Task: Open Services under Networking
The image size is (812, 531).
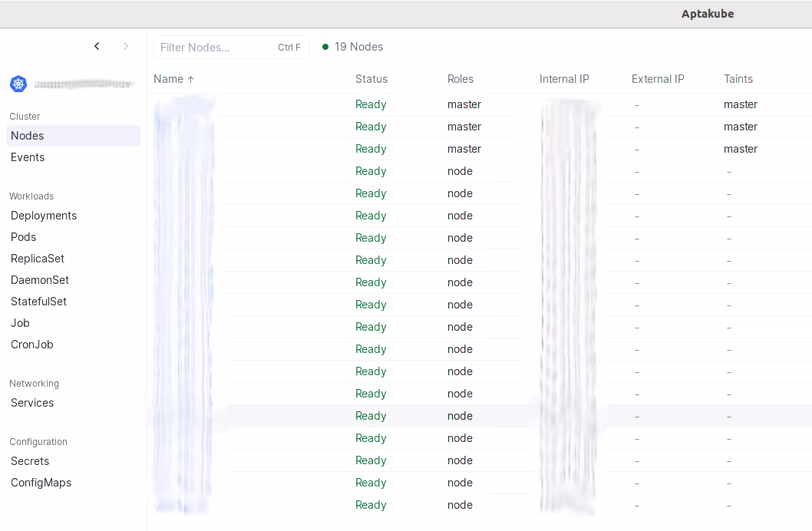Action: [32, 403]
